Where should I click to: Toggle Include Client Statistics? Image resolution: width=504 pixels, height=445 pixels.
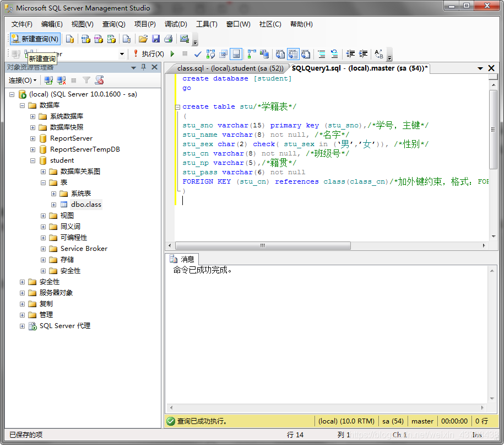click(x=264, y=54)
